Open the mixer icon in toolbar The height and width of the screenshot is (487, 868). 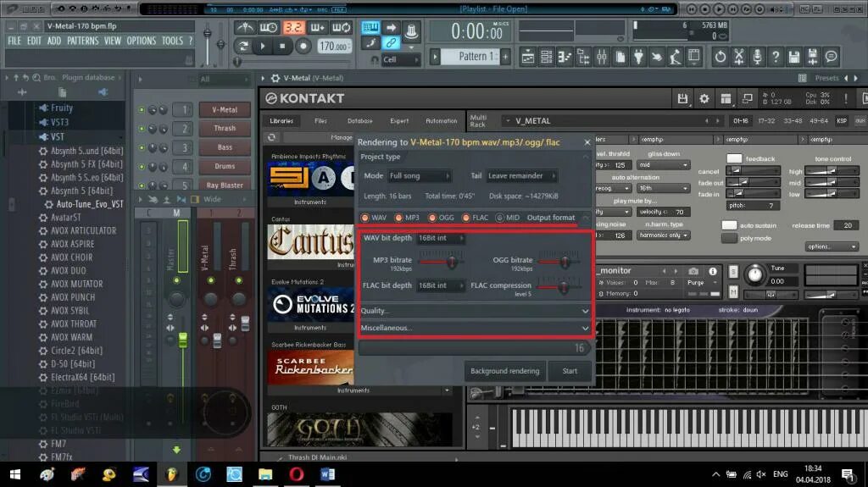tap(602, 57)
